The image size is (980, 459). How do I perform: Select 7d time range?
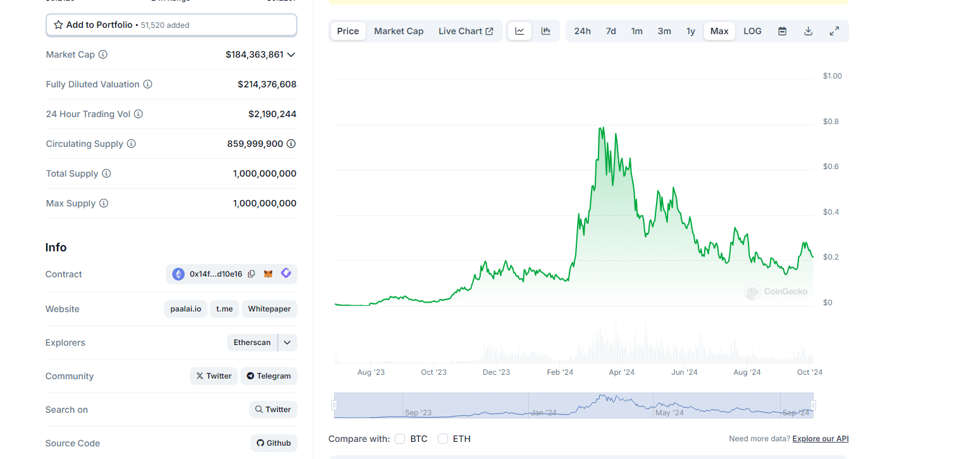click(x=611, y=31)
